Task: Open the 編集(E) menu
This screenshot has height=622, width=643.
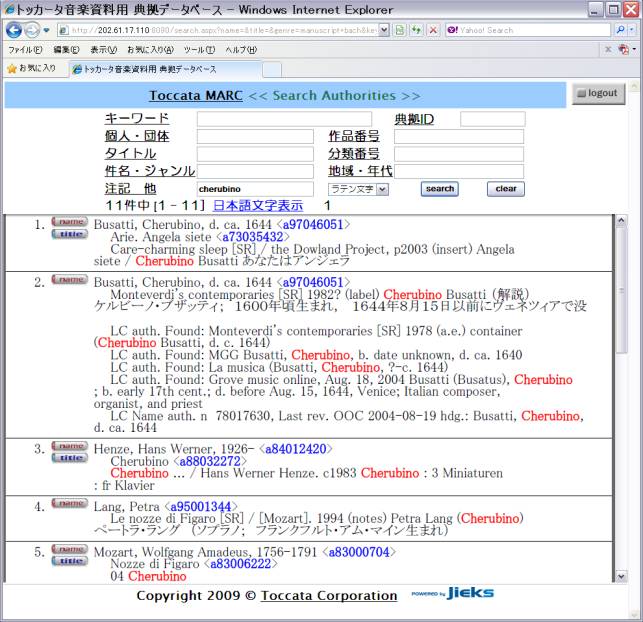Action: pos(66,50)
